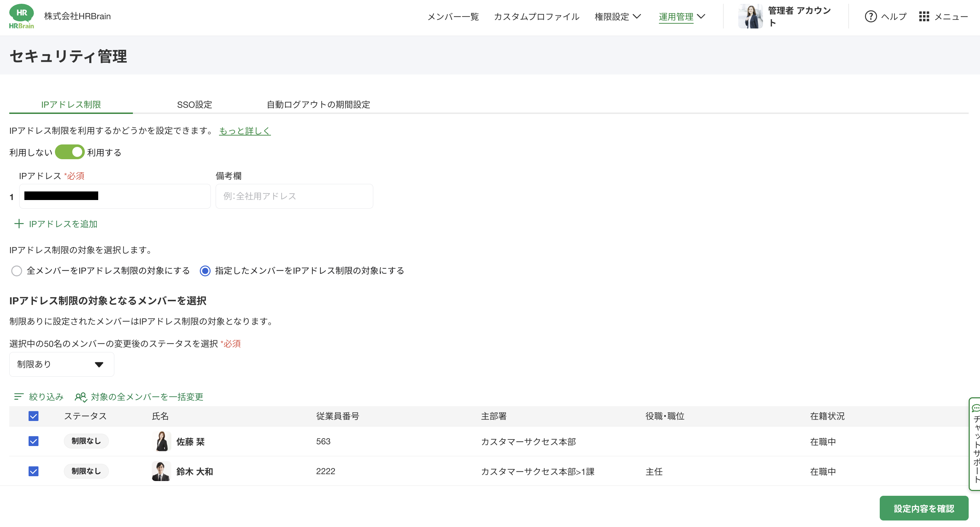Click the bulk change members icon
The image size is (980, 527).
(x=81, y=397)
